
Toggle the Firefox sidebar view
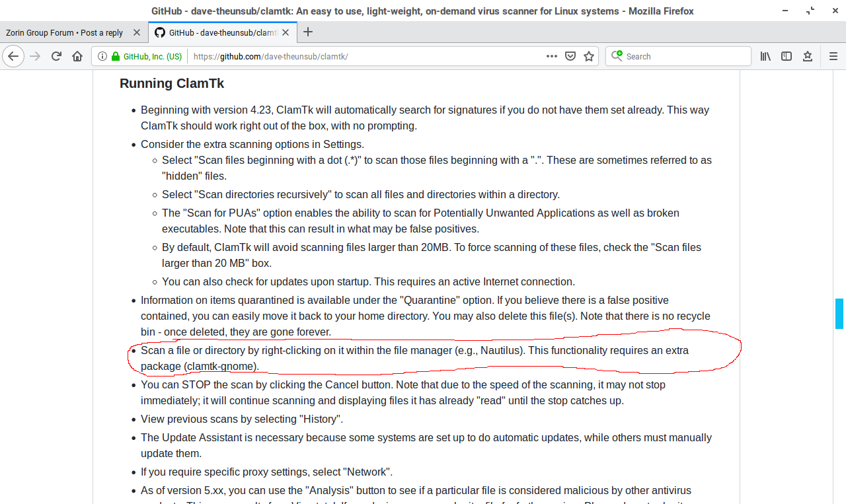pyautogui.click(x=787, y=56)
